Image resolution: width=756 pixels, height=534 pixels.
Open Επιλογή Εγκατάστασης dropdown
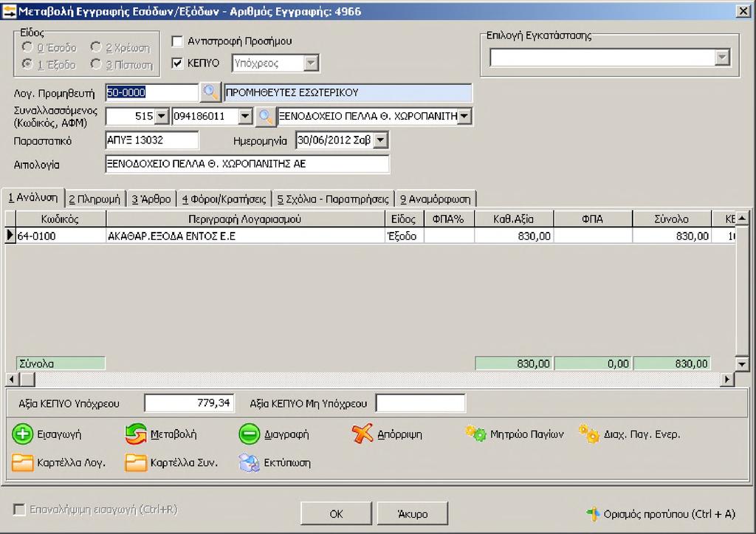722,58
